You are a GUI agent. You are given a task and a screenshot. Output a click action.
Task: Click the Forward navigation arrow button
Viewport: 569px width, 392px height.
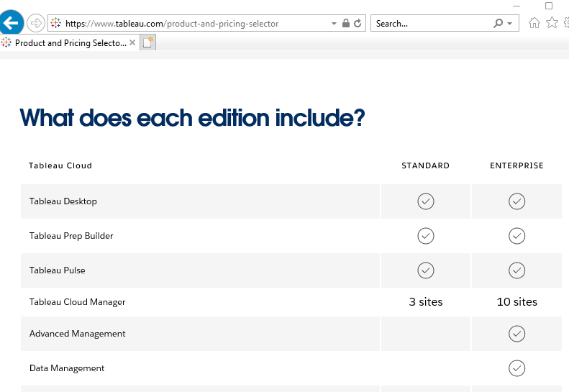pyautogui.click(x=35, y=23)
